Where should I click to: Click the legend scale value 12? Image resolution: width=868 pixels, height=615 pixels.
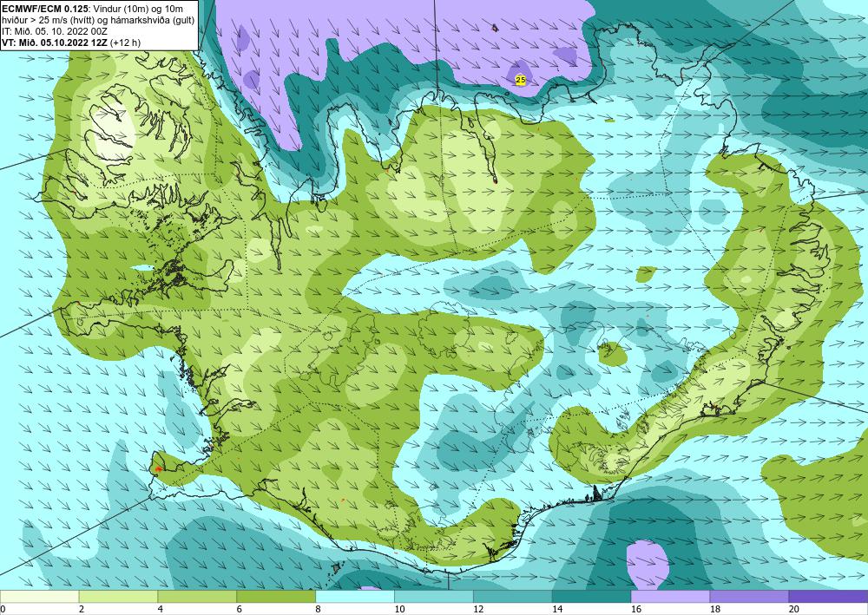point(478,610)
